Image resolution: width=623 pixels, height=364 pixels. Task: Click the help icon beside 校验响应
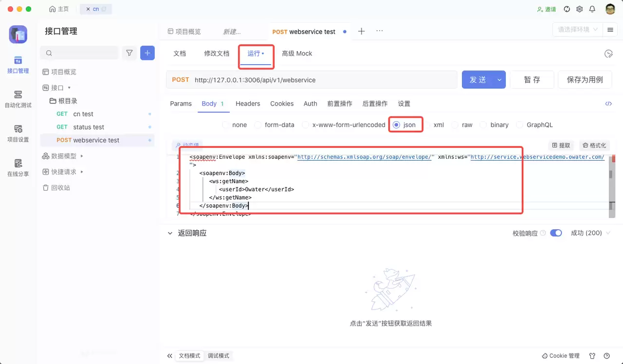coord(543,233)
